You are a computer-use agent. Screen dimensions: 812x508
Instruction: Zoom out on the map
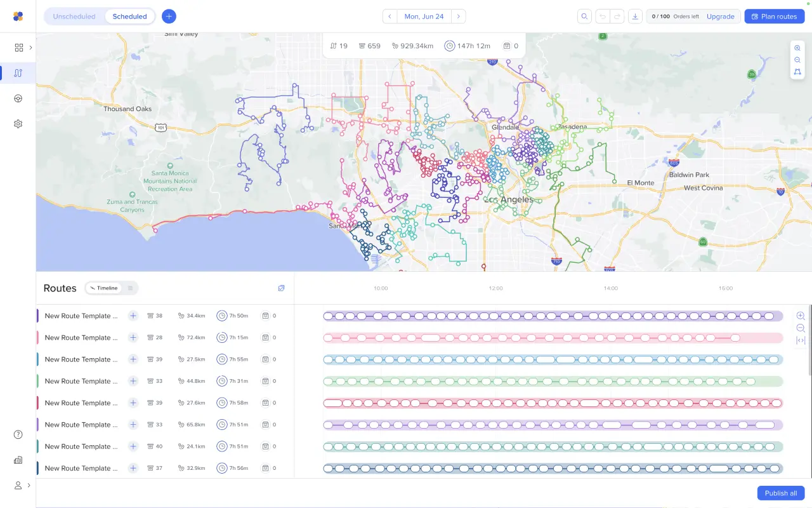coord(797,60)
